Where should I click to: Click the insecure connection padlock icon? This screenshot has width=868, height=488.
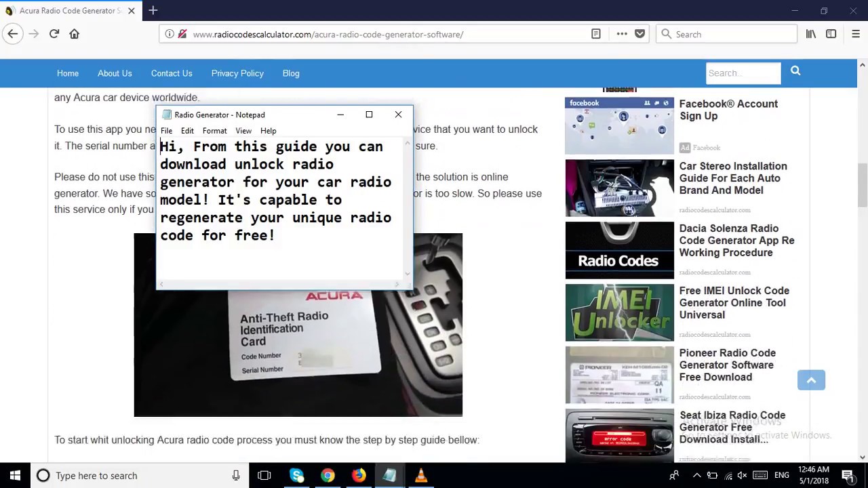[x=182, y=34]
